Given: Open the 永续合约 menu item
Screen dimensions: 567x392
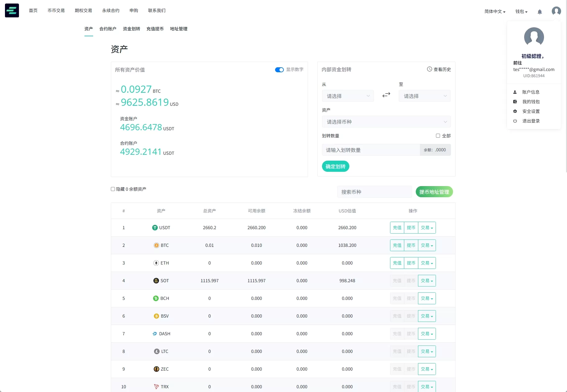Looking at the screenshot, I should (111, 11).
